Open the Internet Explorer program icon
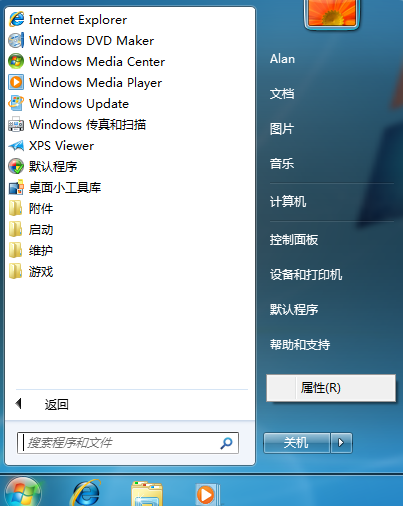The height and width of the screenshot is (506, 403). pos(16,19)
